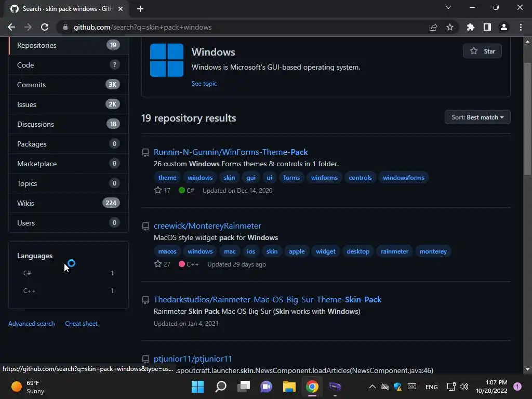Image resolution: width=532 pixels, height=399 pixels.
Task: Open the Advanced search link
Action: click(x=32, y=323)
